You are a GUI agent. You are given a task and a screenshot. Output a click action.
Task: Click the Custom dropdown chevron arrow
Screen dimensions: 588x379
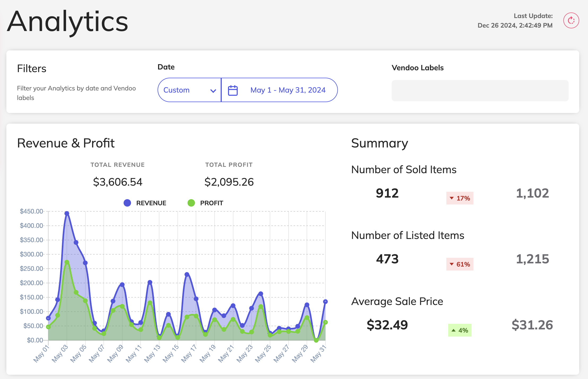tap(213, 91)
